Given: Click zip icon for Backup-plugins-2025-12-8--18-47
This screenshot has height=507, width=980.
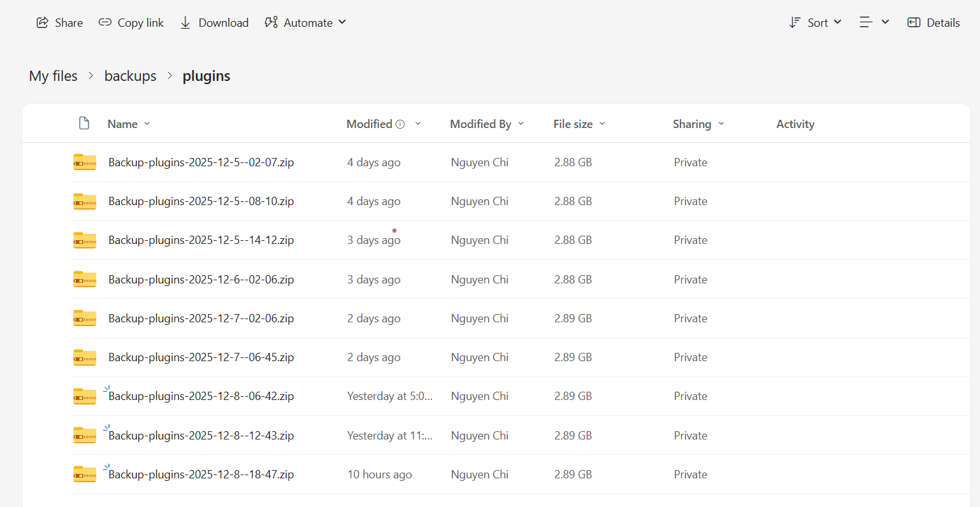Looking at the screenshot, I should pyautogui.click(x=85, y=475).
